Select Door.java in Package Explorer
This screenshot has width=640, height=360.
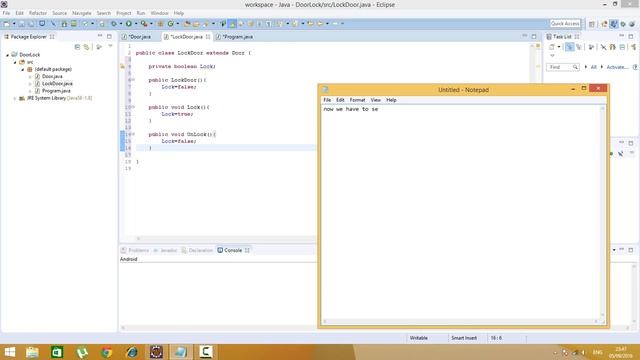click(52, 76)
